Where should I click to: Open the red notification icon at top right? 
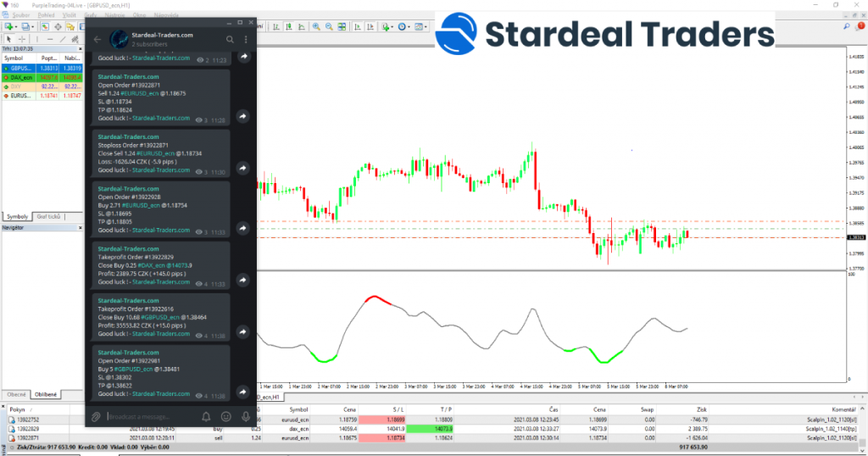861,26
